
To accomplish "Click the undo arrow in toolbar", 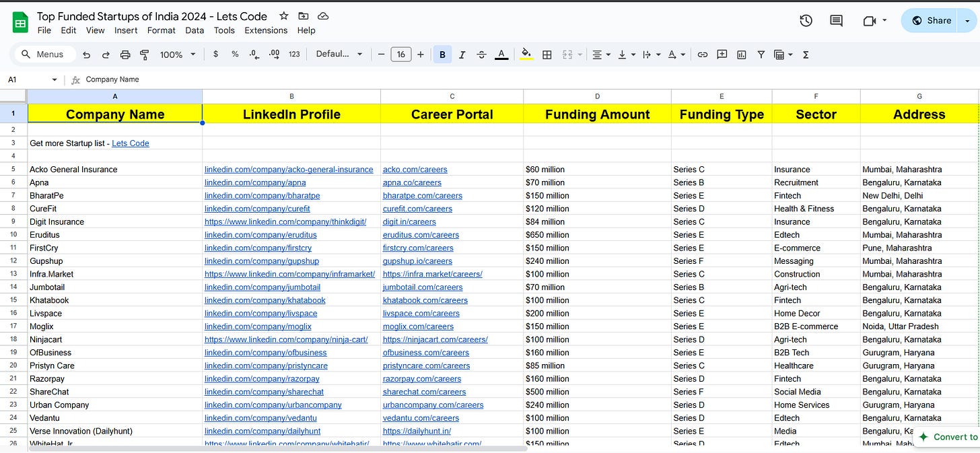I will [x=86, y=55].
